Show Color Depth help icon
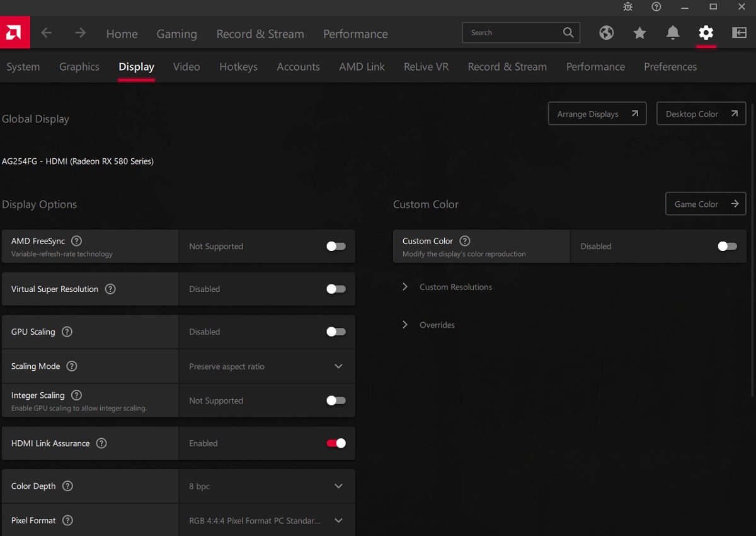This screenshot has height=536, width=756. [x=67, y=486]
